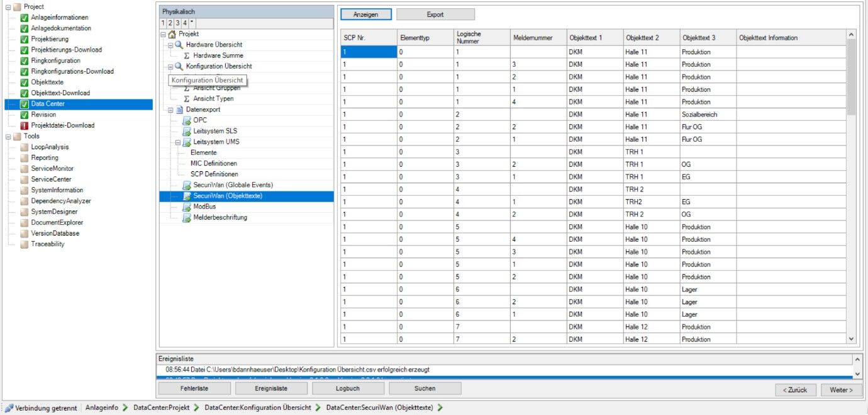This screenshot has width=868, height=415.
Task: Click the Sozialbereich cell
Action: [x=708, y=115]
